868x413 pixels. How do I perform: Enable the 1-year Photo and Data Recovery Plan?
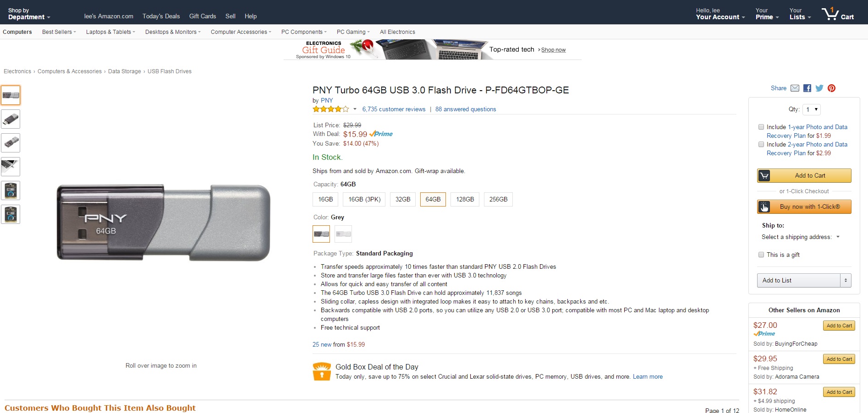(761, 127)
